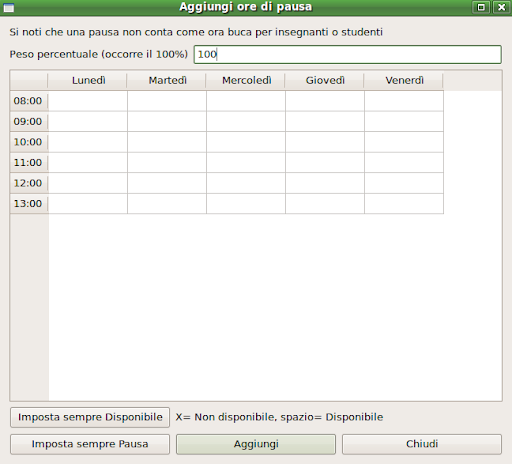Toggle the Lunedì 08:00 cell
The height and width of the screenshot is (464, 512).
(88, 101)
